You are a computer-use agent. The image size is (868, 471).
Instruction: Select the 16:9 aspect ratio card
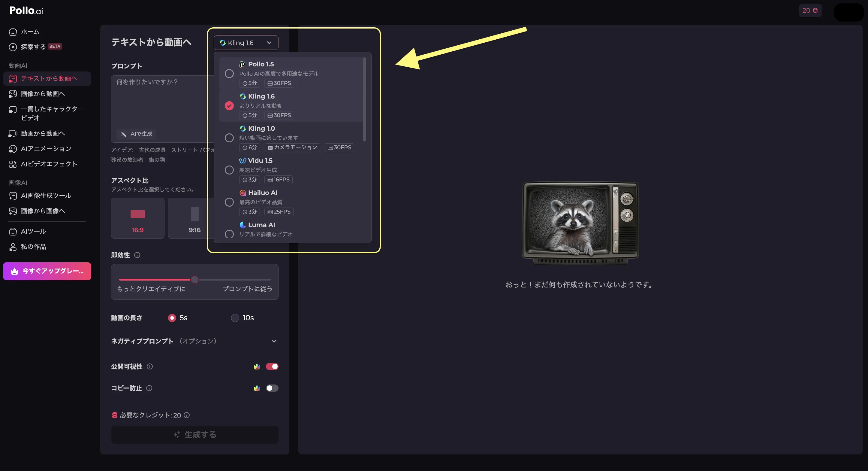point(137,218)
